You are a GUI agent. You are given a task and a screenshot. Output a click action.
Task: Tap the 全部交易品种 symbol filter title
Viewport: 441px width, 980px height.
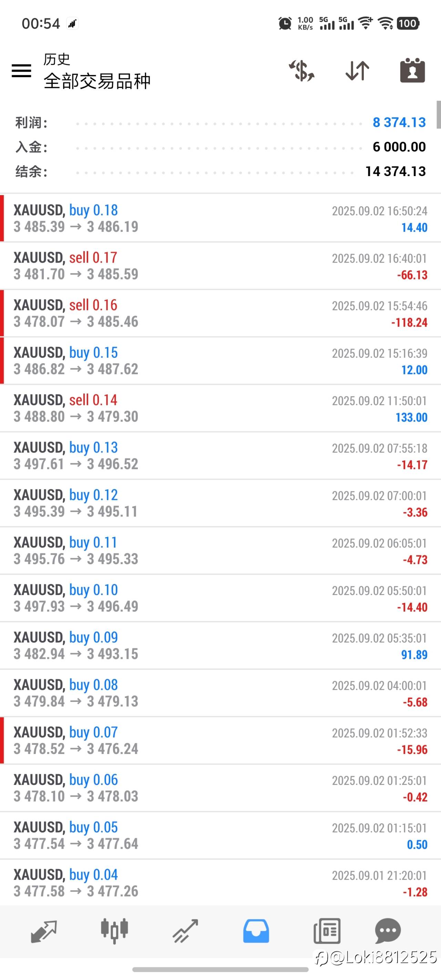pos(97,81)
